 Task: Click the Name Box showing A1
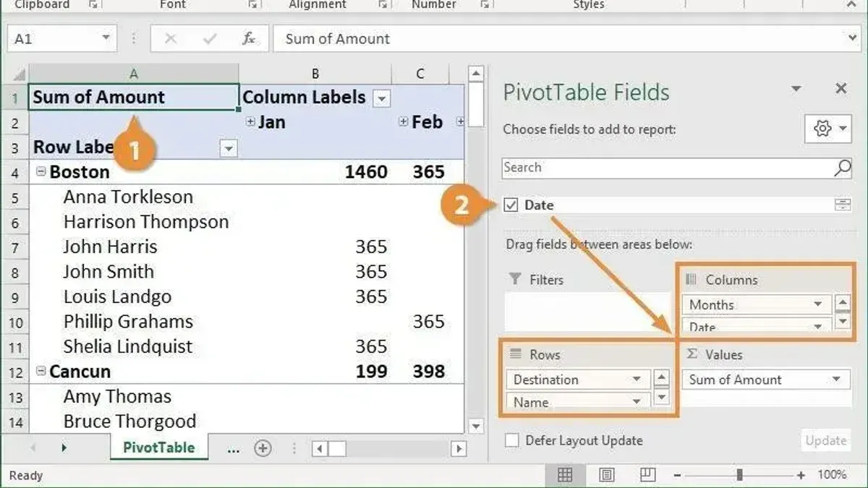pyautogui.click(x=54, y=38)
